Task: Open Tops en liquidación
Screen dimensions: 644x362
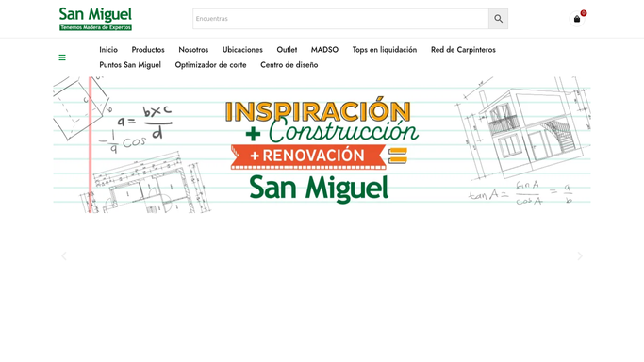Action: [x=385, y=50]
